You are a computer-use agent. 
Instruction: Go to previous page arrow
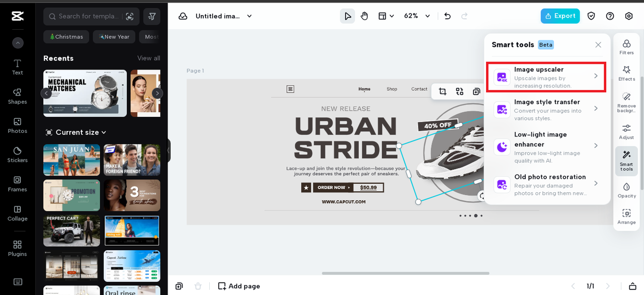(573, 286)
